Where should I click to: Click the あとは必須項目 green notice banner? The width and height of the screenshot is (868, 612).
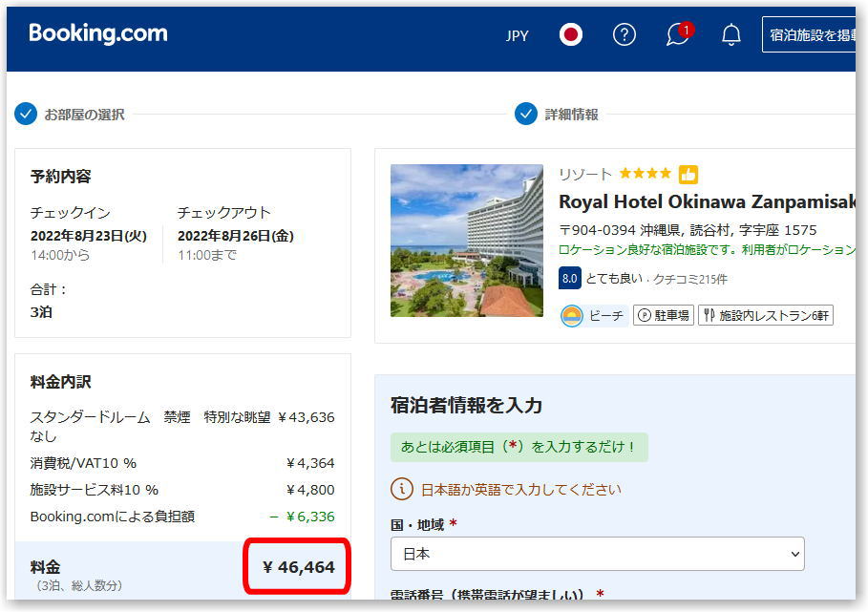click(x=519, y=447)
